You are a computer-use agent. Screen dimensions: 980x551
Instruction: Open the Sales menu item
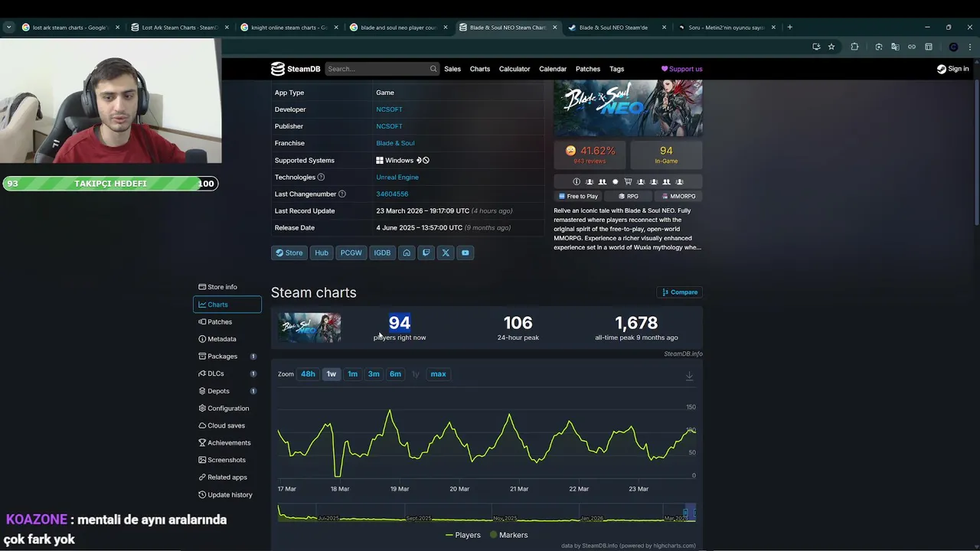[452, 69]
